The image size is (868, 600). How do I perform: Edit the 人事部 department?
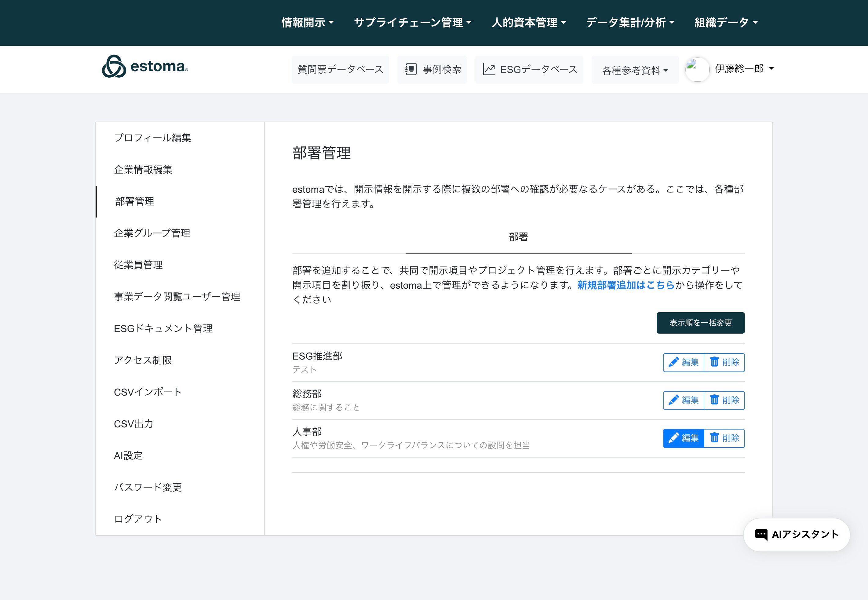[683, 438]
